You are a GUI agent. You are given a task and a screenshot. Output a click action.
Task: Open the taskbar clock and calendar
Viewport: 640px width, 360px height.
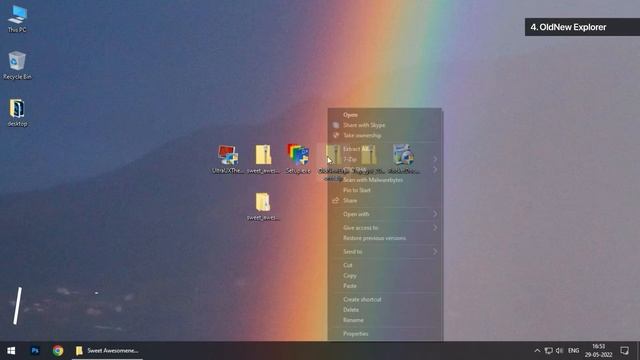pos(598,351)
